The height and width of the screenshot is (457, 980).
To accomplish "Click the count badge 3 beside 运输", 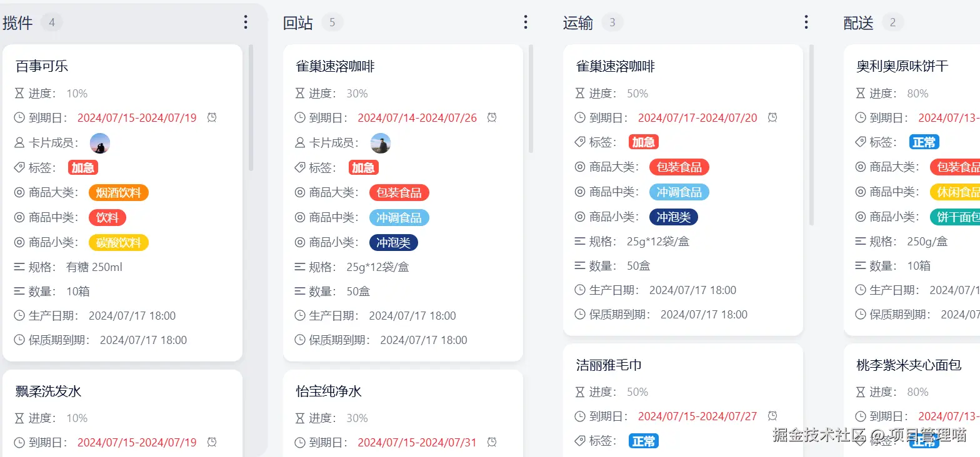I will coord(612,23).
